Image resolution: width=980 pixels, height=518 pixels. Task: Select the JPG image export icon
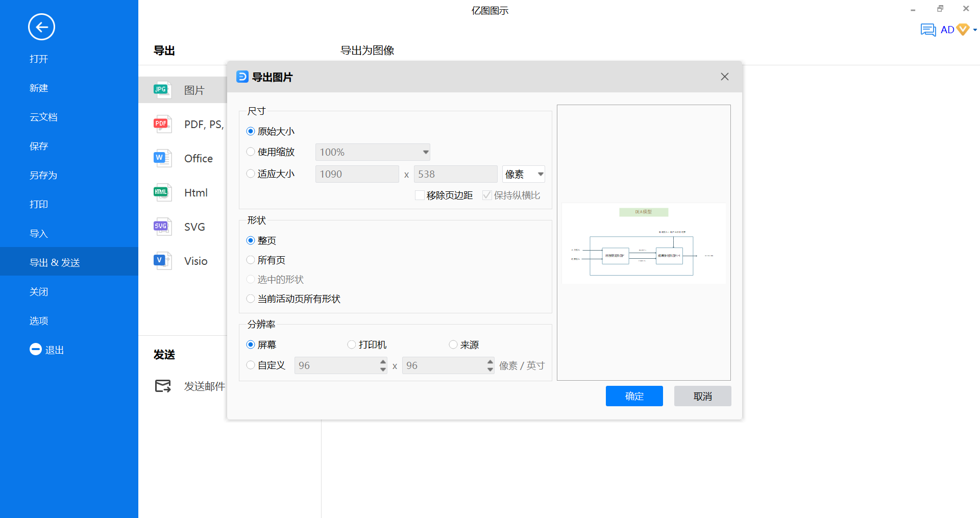(x=162, y=90)
